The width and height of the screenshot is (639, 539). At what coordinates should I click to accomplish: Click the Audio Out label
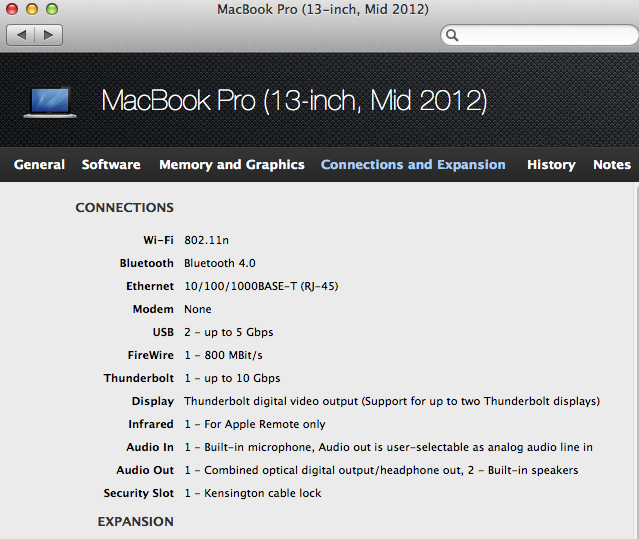pyautogui.click(x=145, y=470)
